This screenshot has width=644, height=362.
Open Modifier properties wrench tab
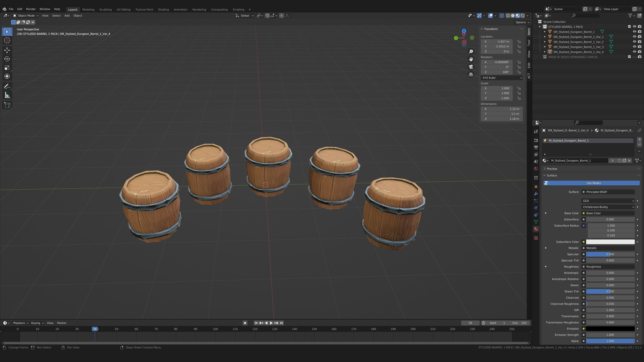[x=536, y=194]
